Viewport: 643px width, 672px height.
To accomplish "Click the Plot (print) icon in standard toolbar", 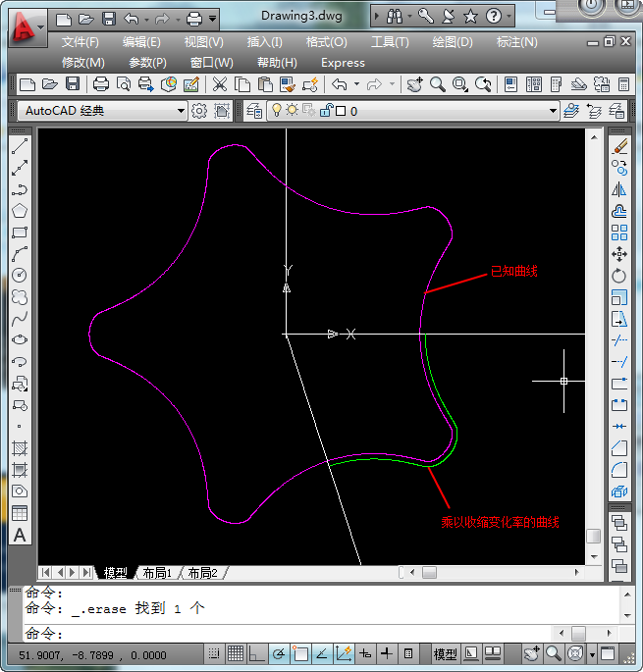I will (101, 84).
